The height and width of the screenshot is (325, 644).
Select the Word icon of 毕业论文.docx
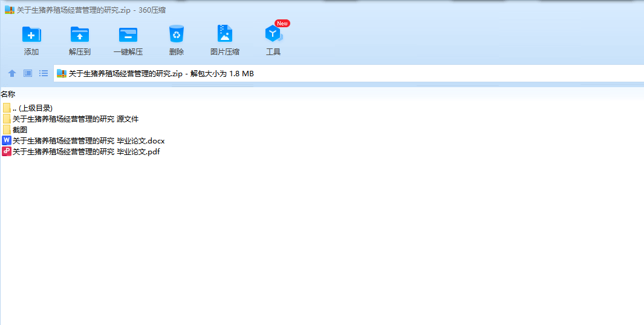(x=6, y=140)
